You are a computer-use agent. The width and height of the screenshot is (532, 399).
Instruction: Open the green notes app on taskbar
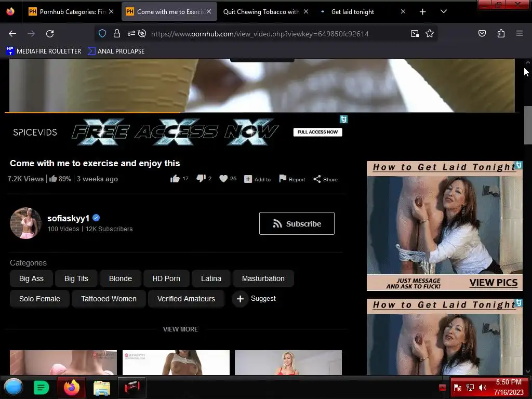(x=42, y=388)
